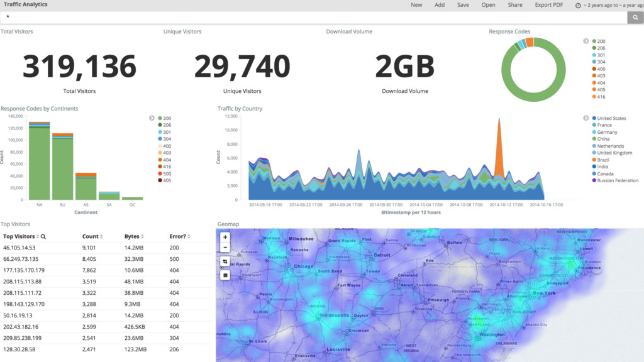Click the 200 swatch in Response Codes legend
The height and width of the screenshot is (362, 644).
[594, 41]
